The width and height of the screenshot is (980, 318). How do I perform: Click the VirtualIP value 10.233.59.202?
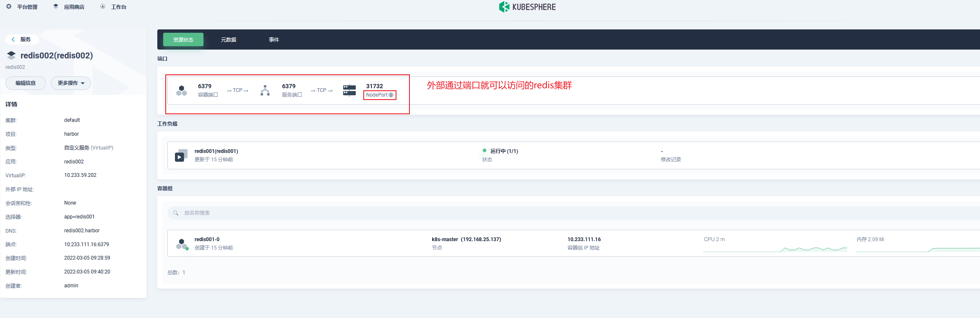click(80, 175)
